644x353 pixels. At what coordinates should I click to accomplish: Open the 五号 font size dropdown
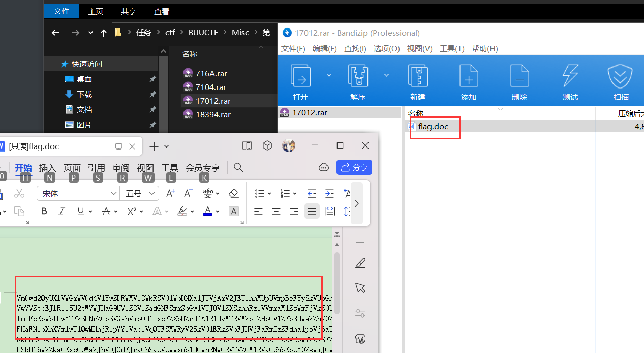[x=152, y=194]
